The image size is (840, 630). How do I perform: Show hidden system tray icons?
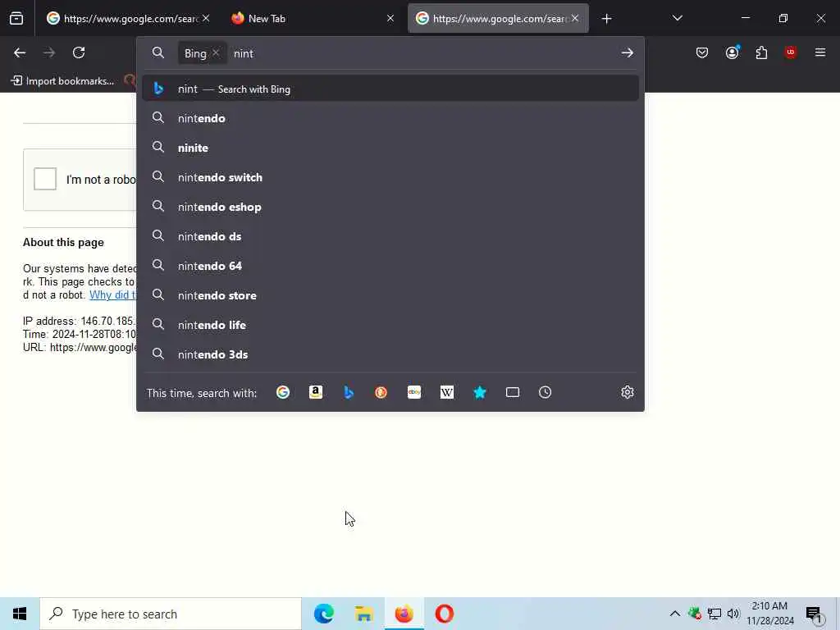(675, 614)
